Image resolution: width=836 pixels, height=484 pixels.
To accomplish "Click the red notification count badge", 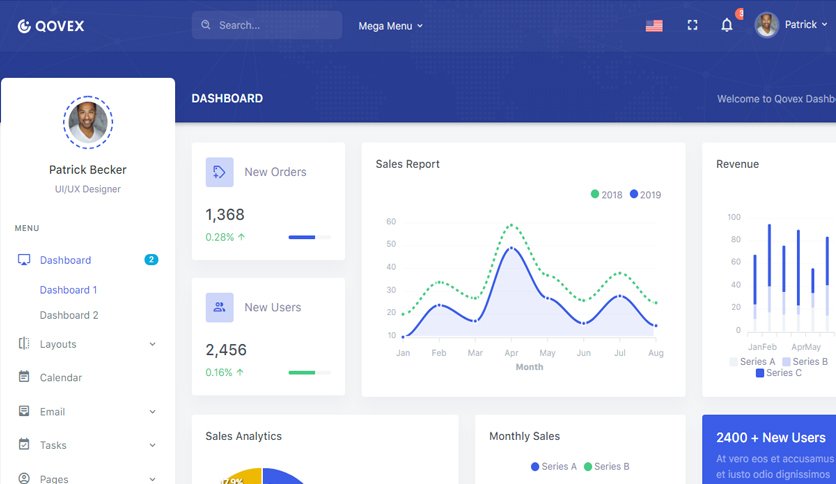I will 739,13.
